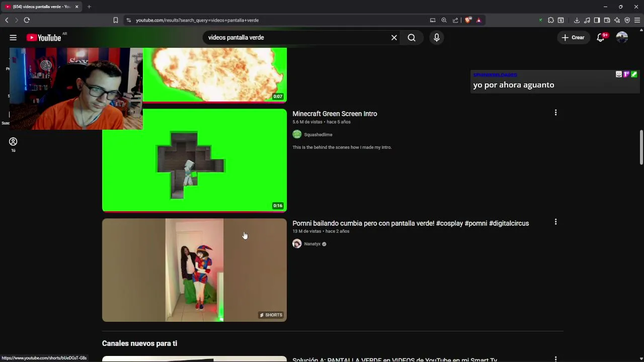Open Solución A: PANTALLA VERDE video title
644x362 pixels.
click(x=394, y=359)
